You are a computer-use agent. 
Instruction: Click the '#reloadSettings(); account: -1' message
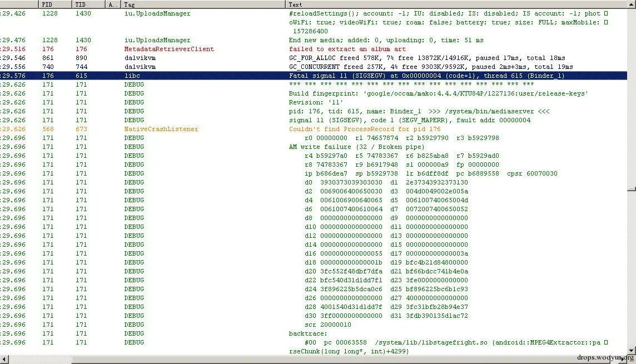[x=448, y=22]
